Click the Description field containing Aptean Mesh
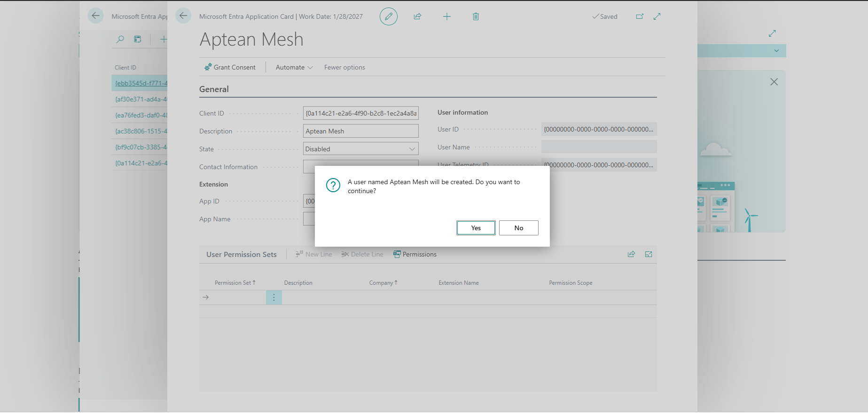 pos(361,131)
